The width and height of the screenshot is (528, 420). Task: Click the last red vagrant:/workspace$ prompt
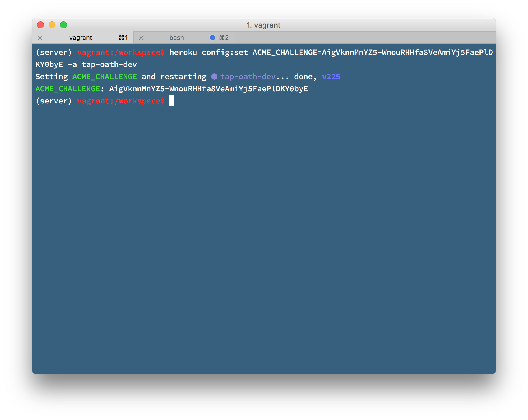pos(121,101)
